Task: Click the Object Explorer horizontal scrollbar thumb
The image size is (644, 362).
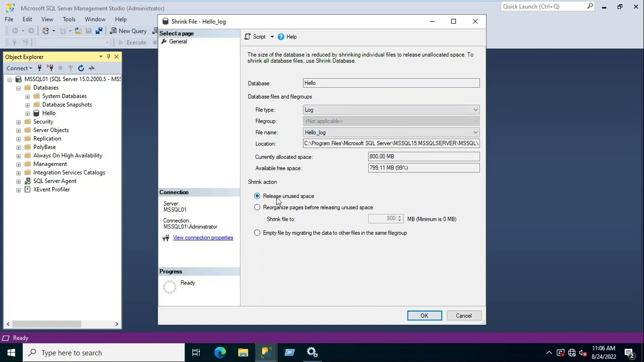Action: 46,324
